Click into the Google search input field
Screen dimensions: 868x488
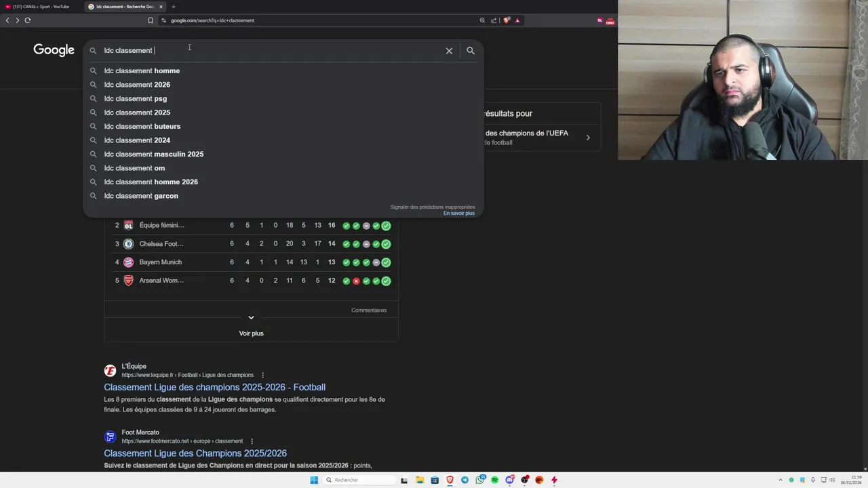[x=271, y=51]
